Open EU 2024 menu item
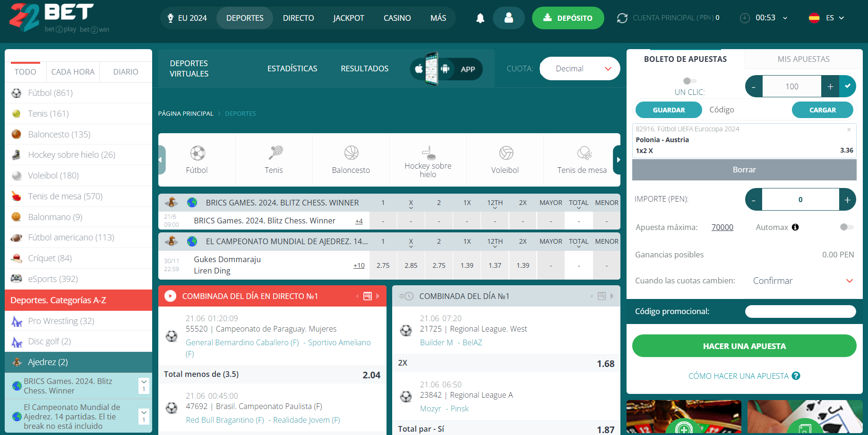 coord(188,18)
